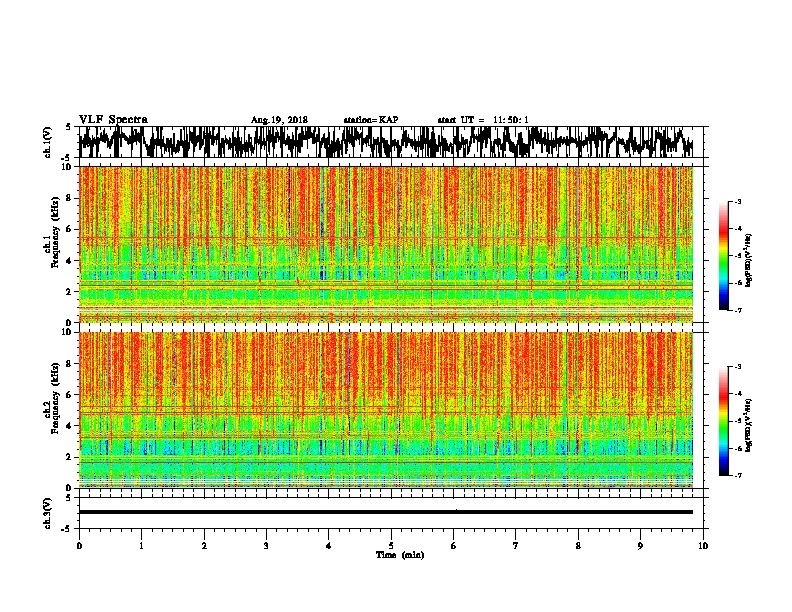
Task: Click the time axis tick label "4"
Action: [x=329, y=546]
